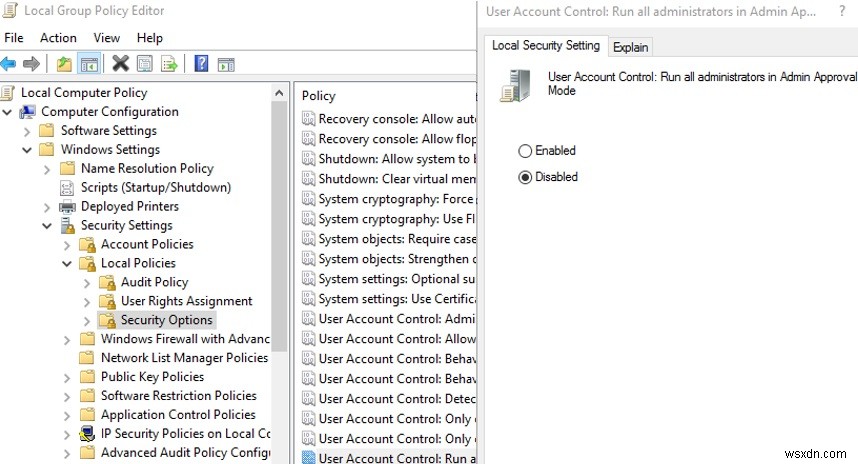Click the Deployed Printers printer icon
The height and width of the screenshot is (464, 858).
[x=67, y=206]
